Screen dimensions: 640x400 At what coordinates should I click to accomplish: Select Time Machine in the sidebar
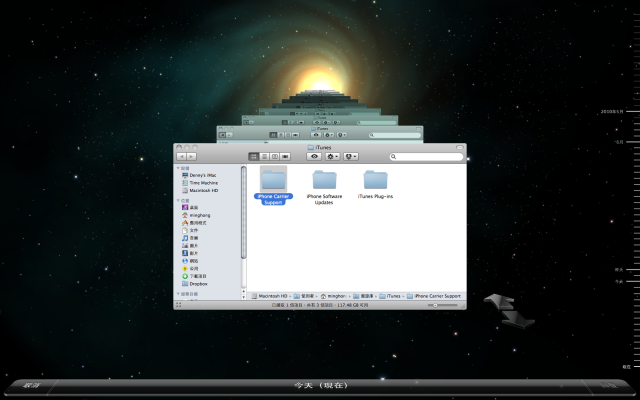click(204, 183)
